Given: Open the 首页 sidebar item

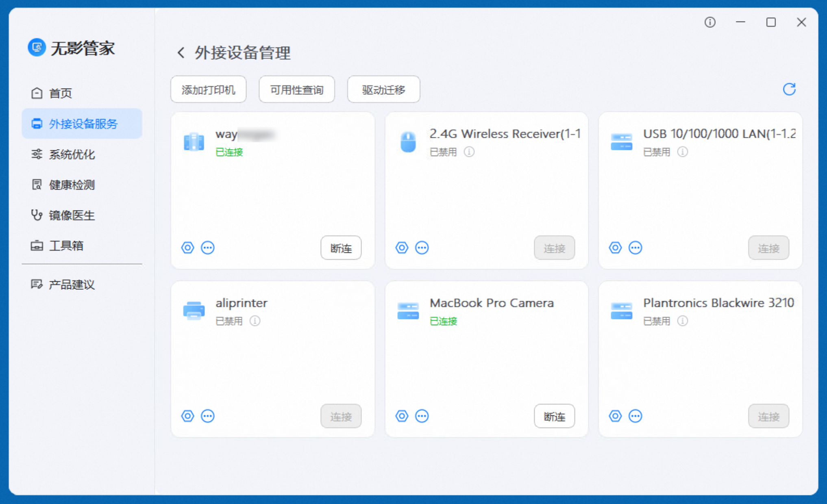Looking at the screenshot, I should coord(61,93).
